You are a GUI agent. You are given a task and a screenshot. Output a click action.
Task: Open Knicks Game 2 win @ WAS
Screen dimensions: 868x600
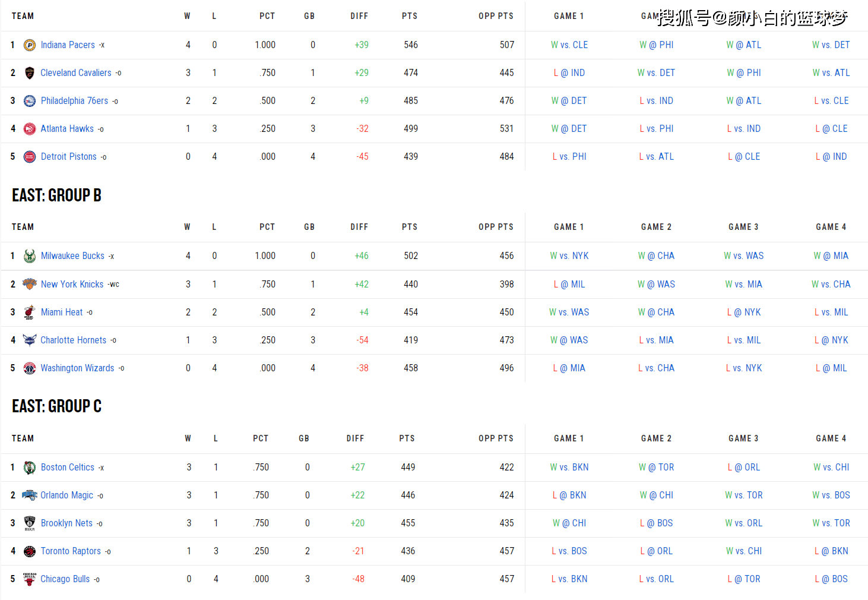[657, 285]
